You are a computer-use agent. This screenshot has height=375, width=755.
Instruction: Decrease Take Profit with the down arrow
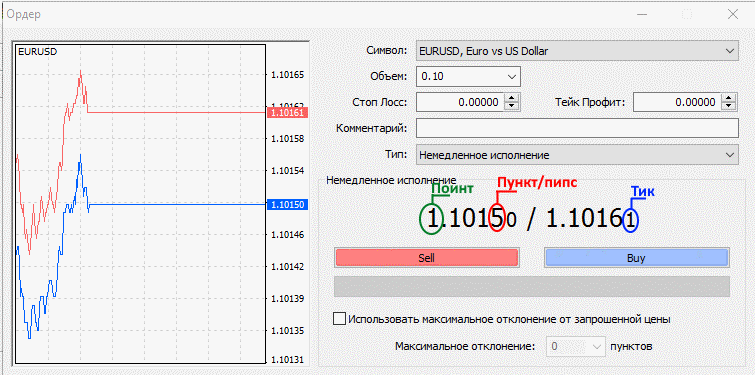click(x=729, y=106)
